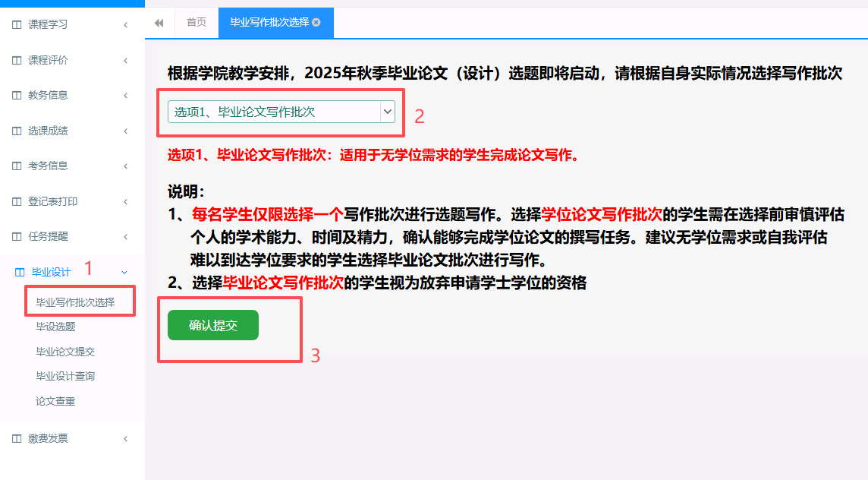Image resolution: width=868 pixels, height=480 pixels.
Task: Click the icon beside 缴费发票
Action: (17, 438)
